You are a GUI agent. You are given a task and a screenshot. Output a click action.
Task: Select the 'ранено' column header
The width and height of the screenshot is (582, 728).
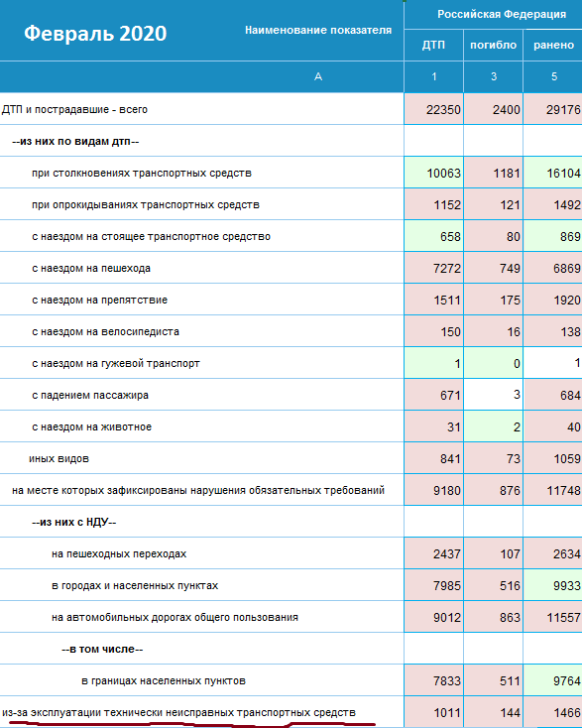pos(553,45)
